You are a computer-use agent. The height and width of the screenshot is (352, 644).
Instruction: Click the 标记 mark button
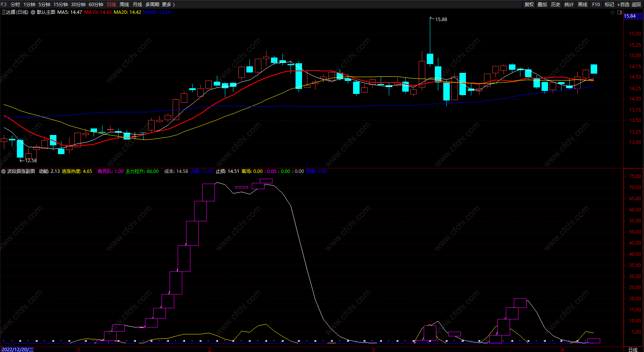point(609,5)
